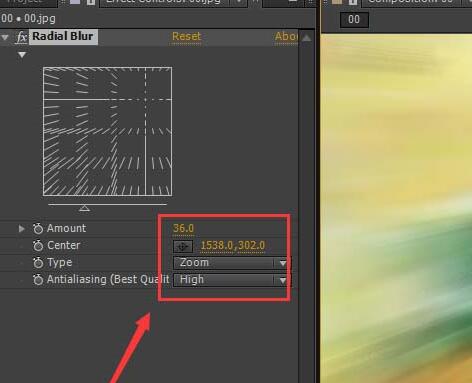
Task: Reset the Radial Blur effect
Action: tap(186, 36)
